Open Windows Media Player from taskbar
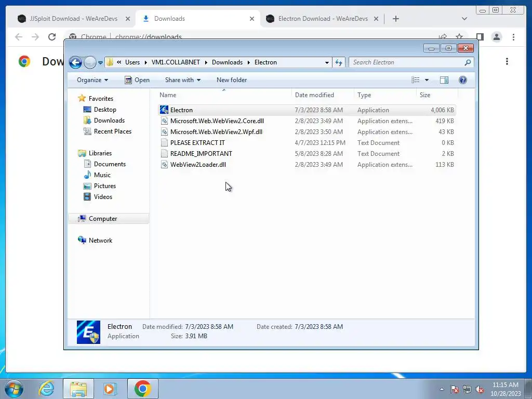 pos(109,389)
